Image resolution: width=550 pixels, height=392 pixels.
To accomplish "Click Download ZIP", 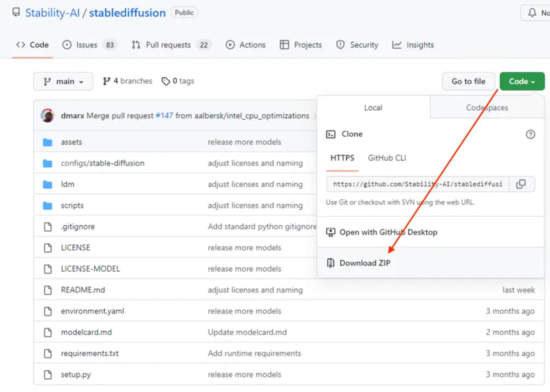I will coord(431,263).
